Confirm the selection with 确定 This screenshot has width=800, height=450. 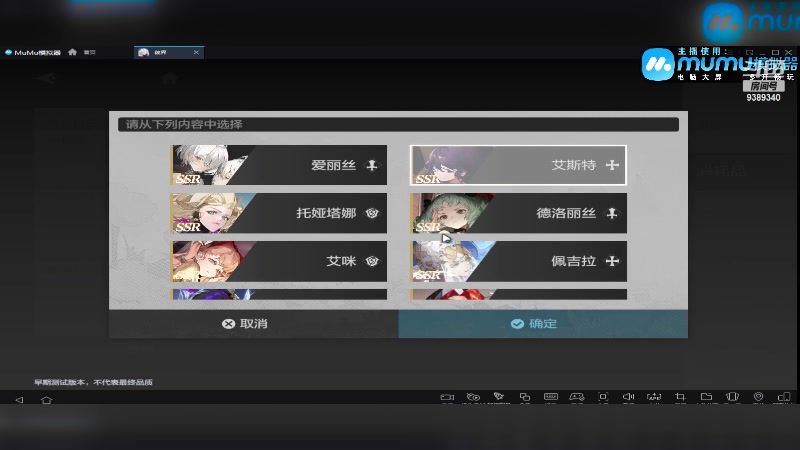pyautogui.click(x=543, y=323)
